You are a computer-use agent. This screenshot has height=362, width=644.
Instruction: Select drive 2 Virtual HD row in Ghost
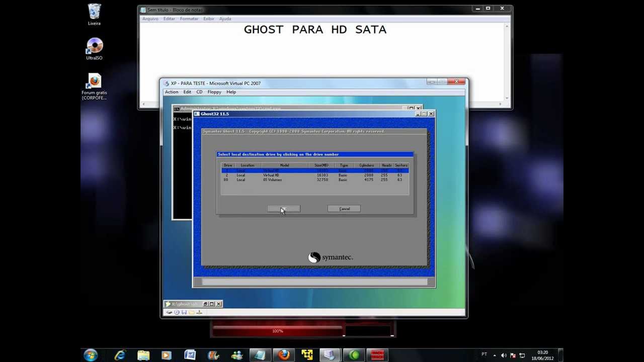tap(315, 175)
